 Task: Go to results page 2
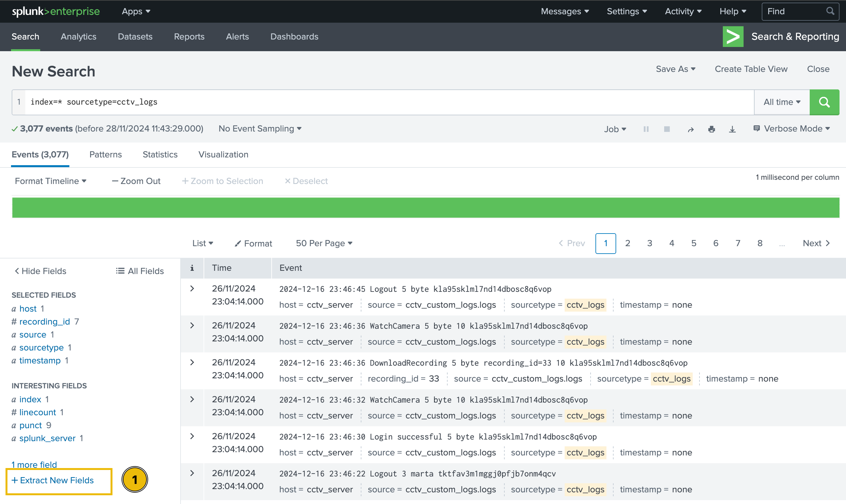pos(628,243)
